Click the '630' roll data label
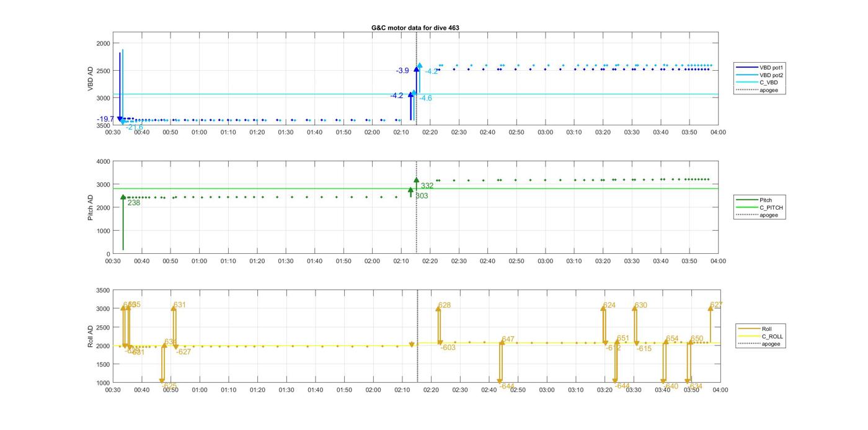This screenshot has height=430, width=868. 641,305
